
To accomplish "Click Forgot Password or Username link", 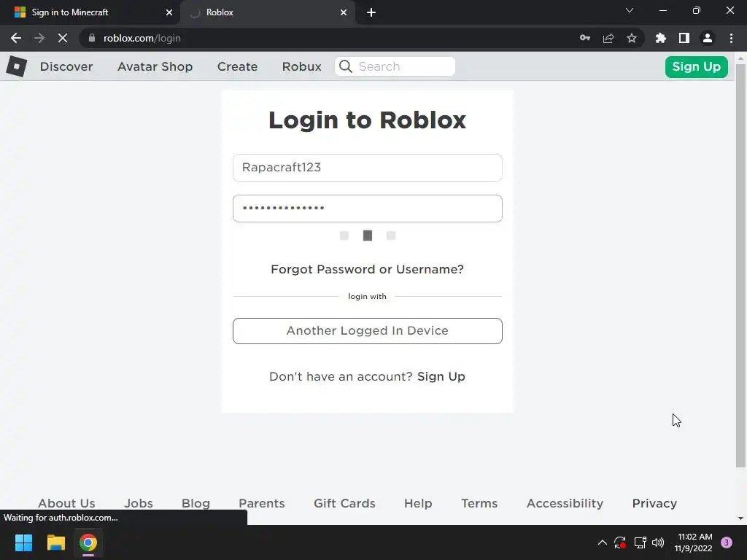I will coord(368,269).
